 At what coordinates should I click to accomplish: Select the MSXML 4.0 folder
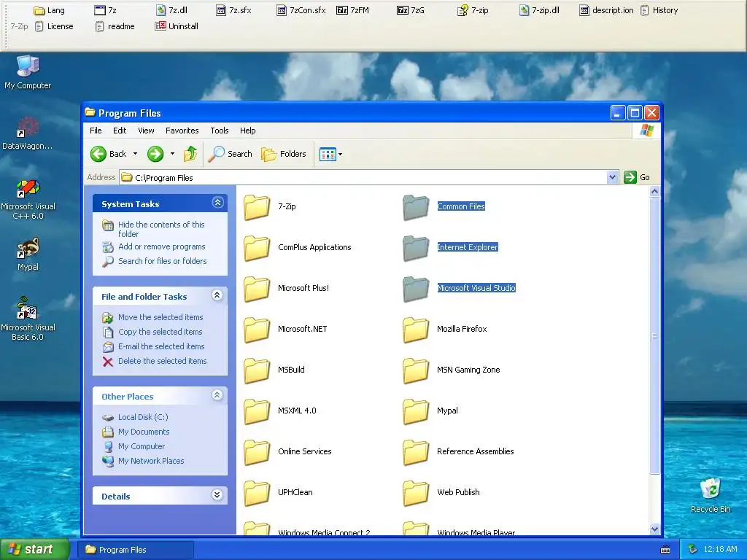pos(280,411)
